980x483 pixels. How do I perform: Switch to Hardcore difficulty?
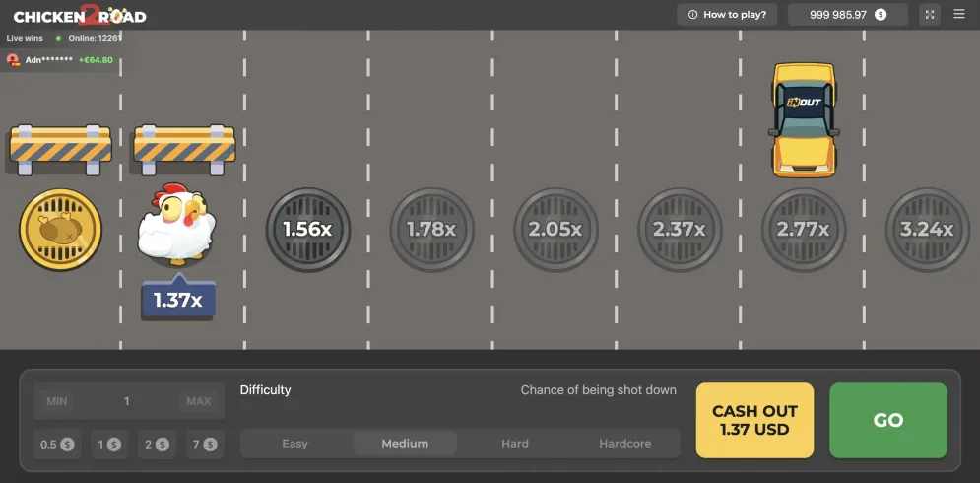tap(625, 444)
